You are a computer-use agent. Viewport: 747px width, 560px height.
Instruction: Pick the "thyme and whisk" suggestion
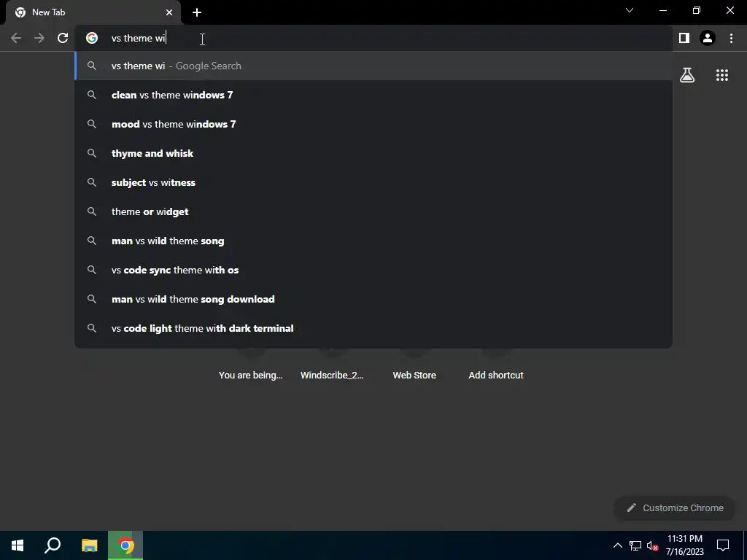373,153
